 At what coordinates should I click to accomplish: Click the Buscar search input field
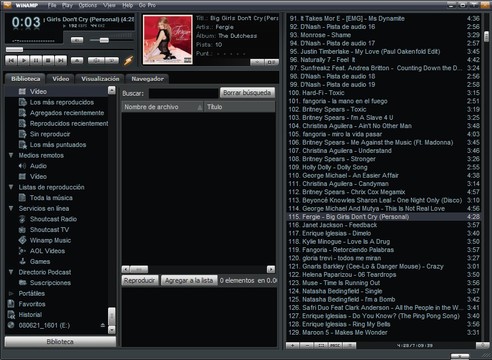click(x=183, y=93)
